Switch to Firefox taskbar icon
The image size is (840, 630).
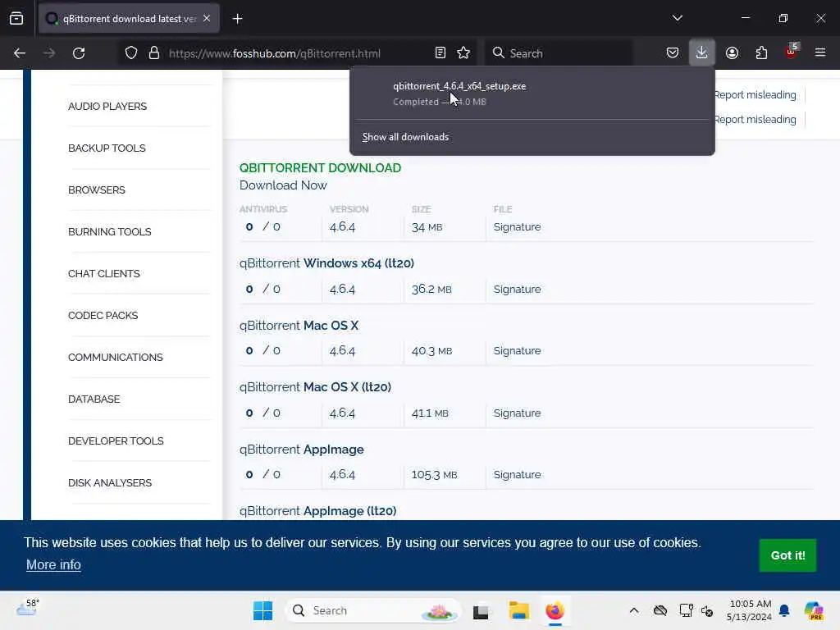coord(555,610)
